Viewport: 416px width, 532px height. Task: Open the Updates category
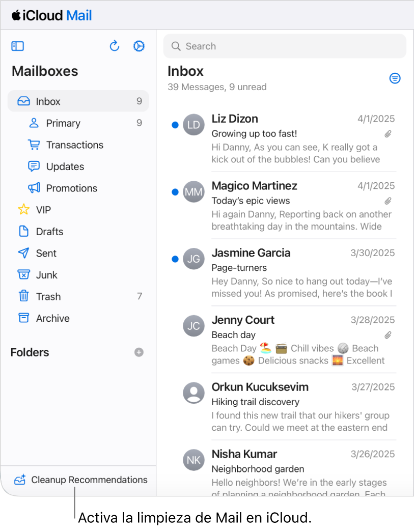[78, 166]
